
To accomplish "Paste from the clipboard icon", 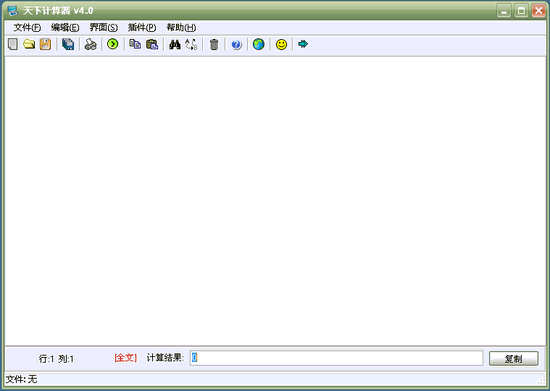I will coord(152,44).
